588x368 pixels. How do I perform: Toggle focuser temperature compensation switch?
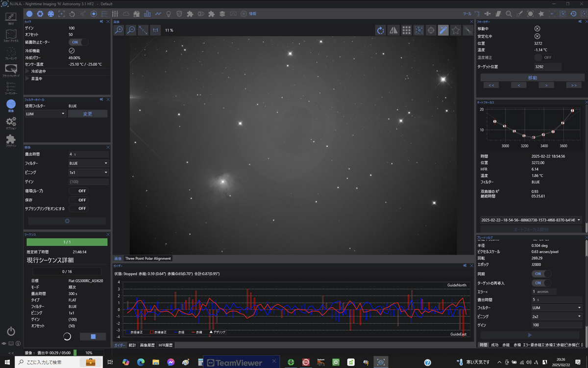543,57
